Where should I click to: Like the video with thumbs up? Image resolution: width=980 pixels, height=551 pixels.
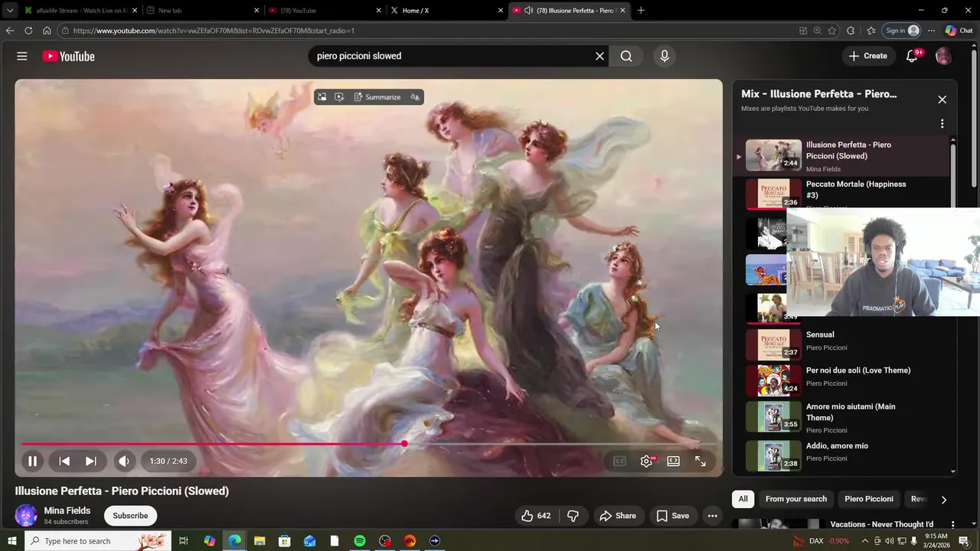536,516
